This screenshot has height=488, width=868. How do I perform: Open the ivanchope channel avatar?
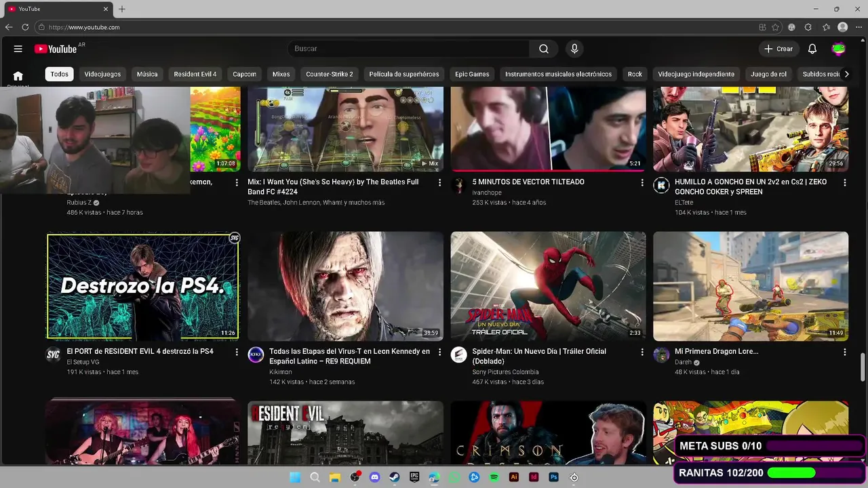459,185
